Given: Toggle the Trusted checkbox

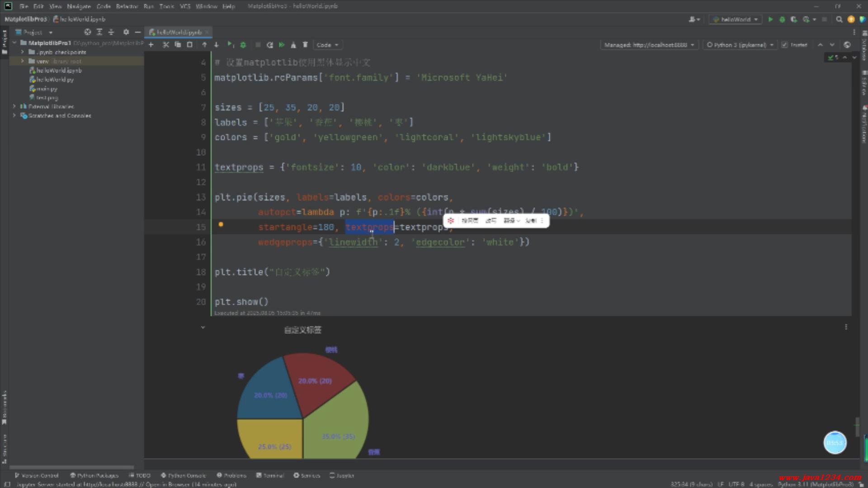Looking at the screenshot, I should click(784, 45).
